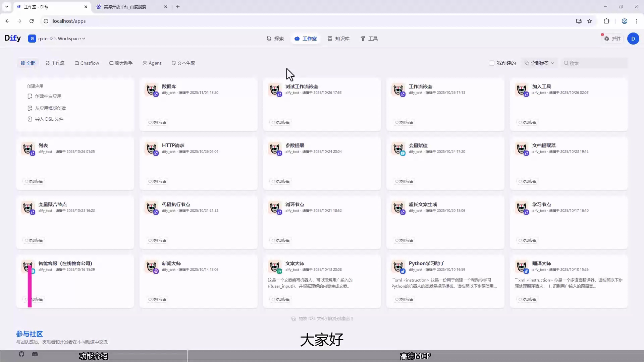Close the 高德开放平台 tab
This screenshot has width=644, height=362.
(166, 7)
